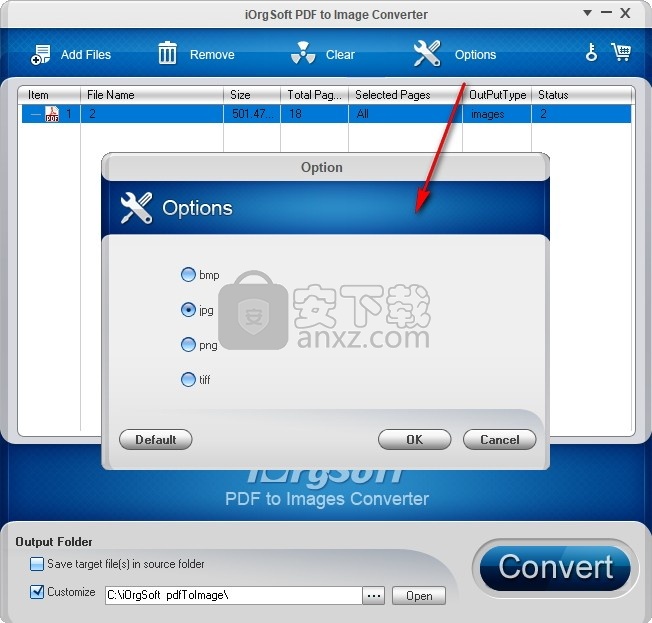The width and height of the screenshot is (652, 623).
Task: Select the png output format
Action: 188,345
